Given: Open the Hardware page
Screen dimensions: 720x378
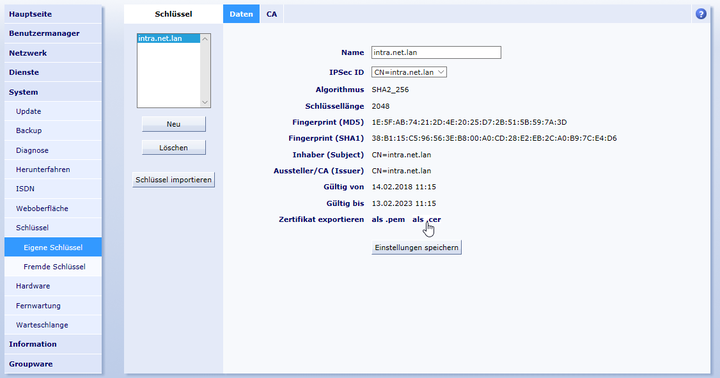Looking at the screenshot, I should tap(53, 286).
